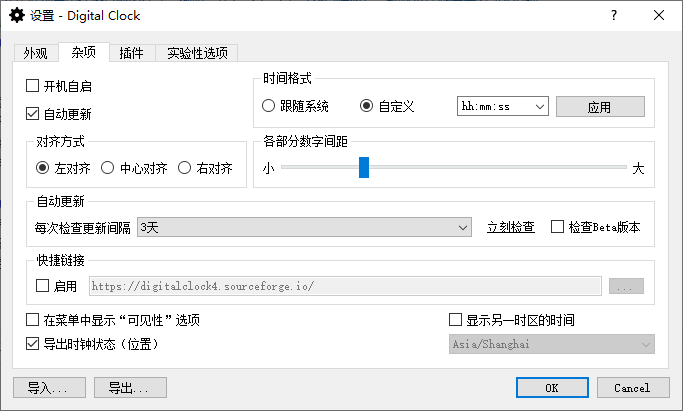The width and height of the screenshot is (683, 411).
Task: Click the 应用 button
Action: 600,107
